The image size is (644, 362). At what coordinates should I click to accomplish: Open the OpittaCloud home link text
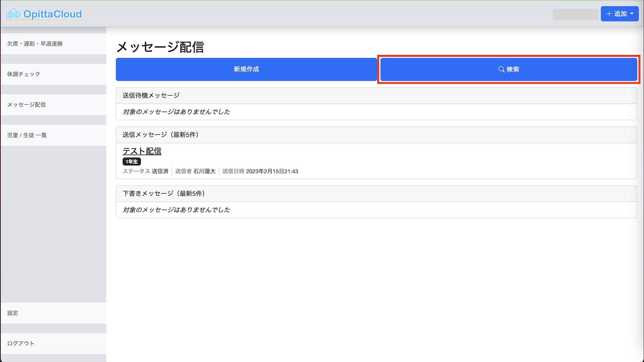tap(52, 14)
